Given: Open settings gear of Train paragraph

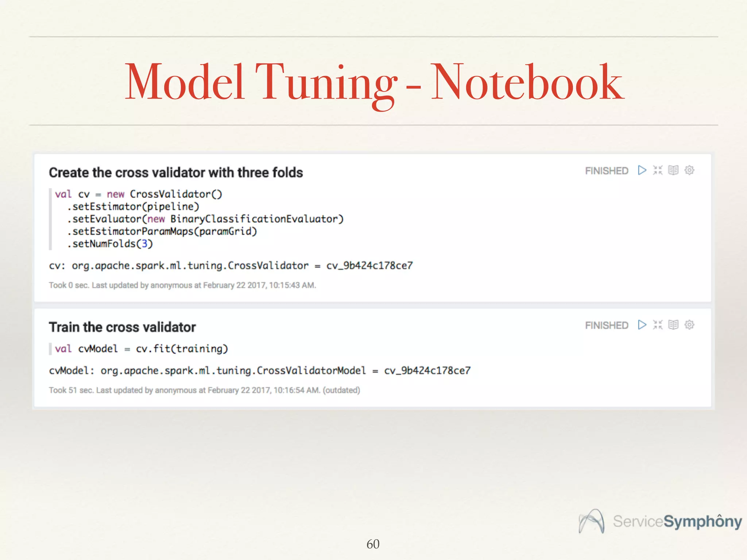Looking at the screenshot, I should tap(689, 325).
